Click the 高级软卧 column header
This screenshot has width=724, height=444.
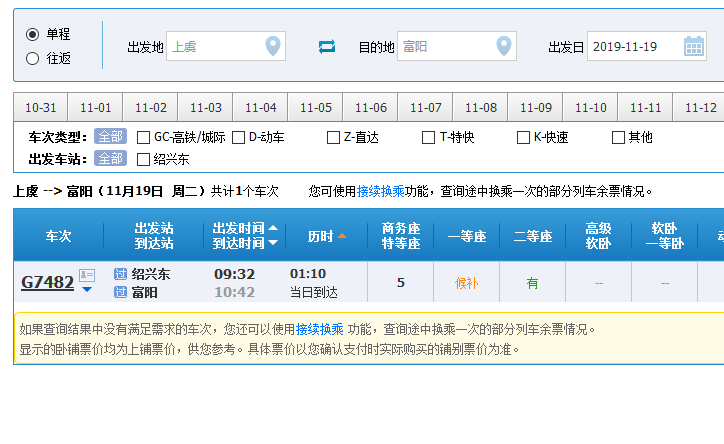(598, 236)
